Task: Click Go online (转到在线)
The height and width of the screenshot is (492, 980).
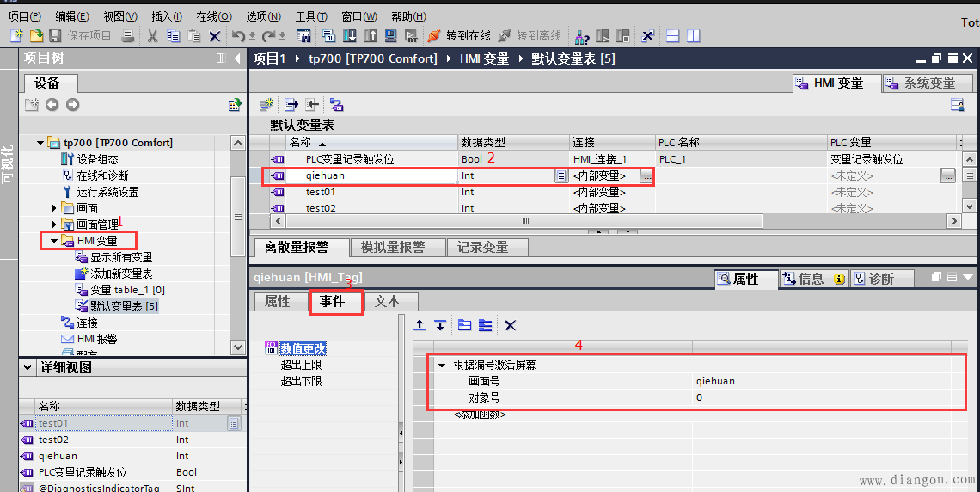Action: (459, 35)
